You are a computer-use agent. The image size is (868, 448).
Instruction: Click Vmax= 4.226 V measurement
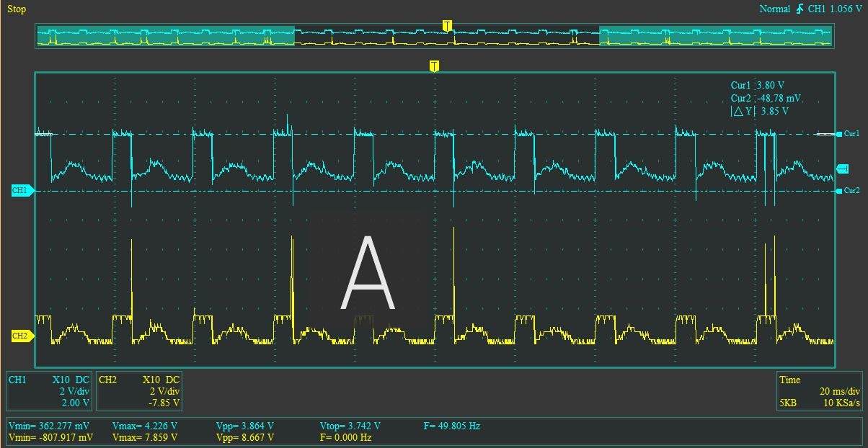click(x=145, y=426)
